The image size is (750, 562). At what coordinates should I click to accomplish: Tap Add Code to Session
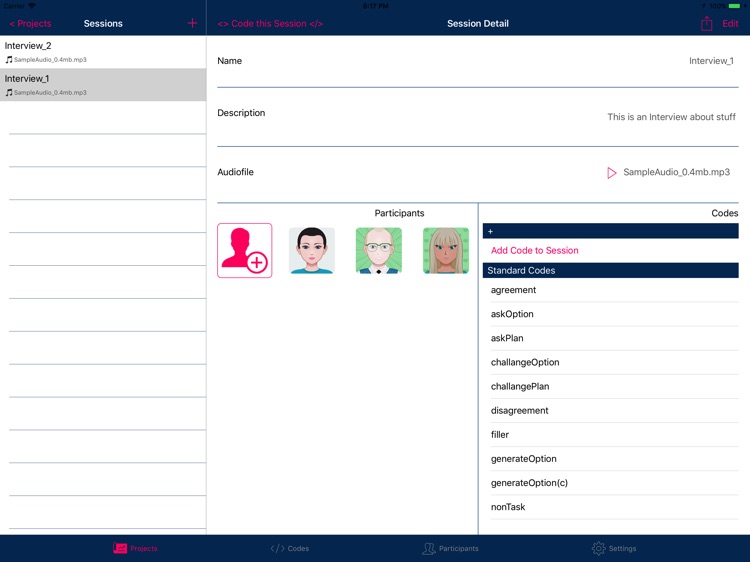click(534, 250)
